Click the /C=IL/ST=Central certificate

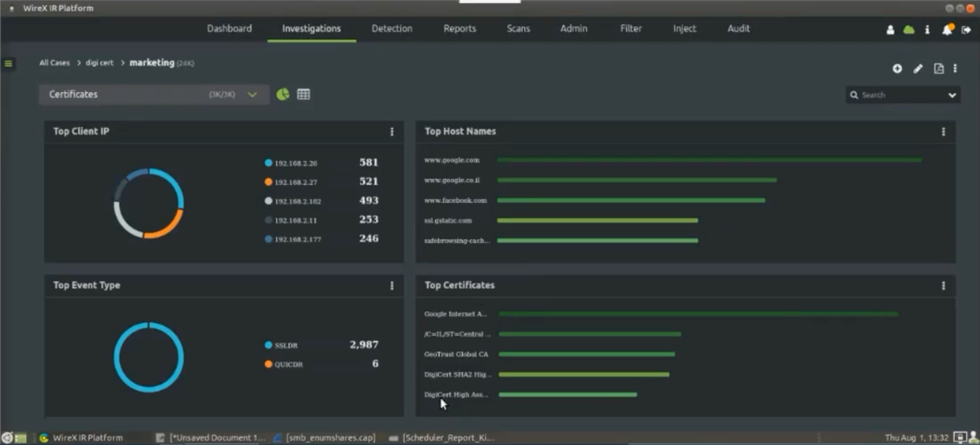point(458,334)
